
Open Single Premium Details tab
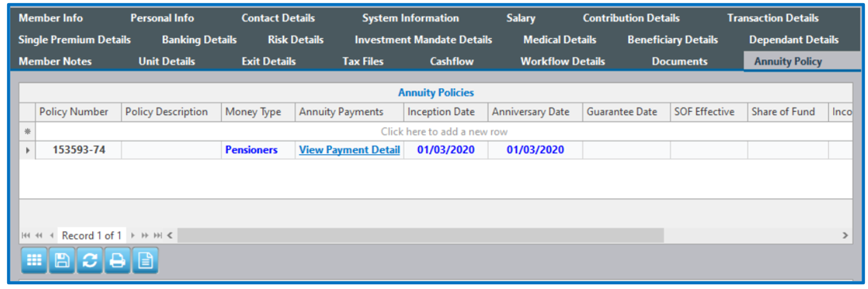[x=75, y=40]
